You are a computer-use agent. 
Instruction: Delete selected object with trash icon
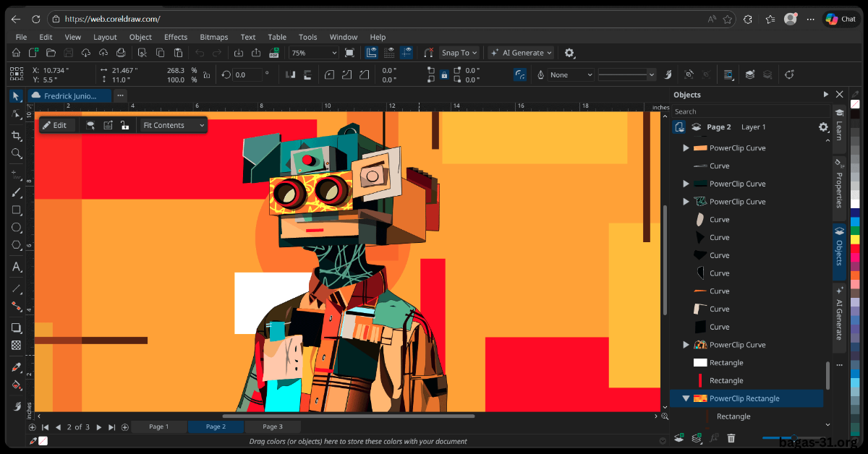pos(731,438)
